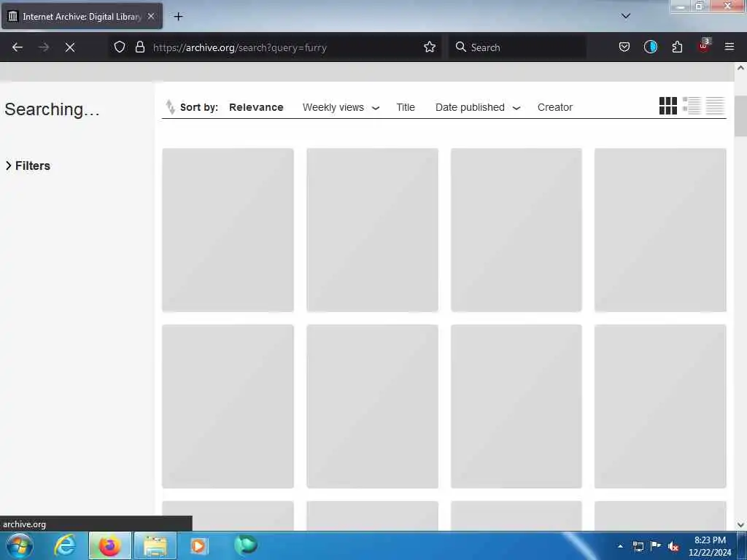View site security padlock info
The width and height of the screenshot is (747, 560).
[x=139, y=47]
